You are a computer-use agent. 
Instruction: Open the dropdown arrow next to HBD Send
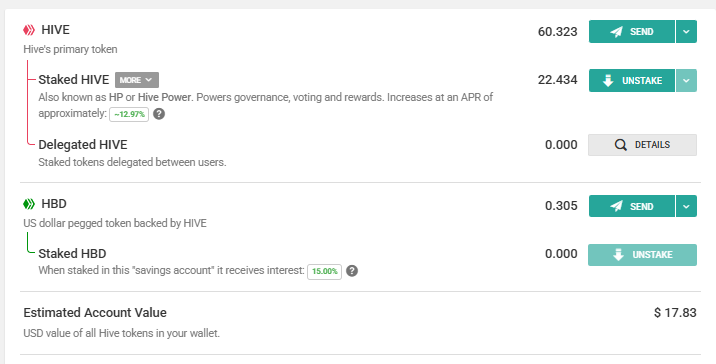(686, 206)
